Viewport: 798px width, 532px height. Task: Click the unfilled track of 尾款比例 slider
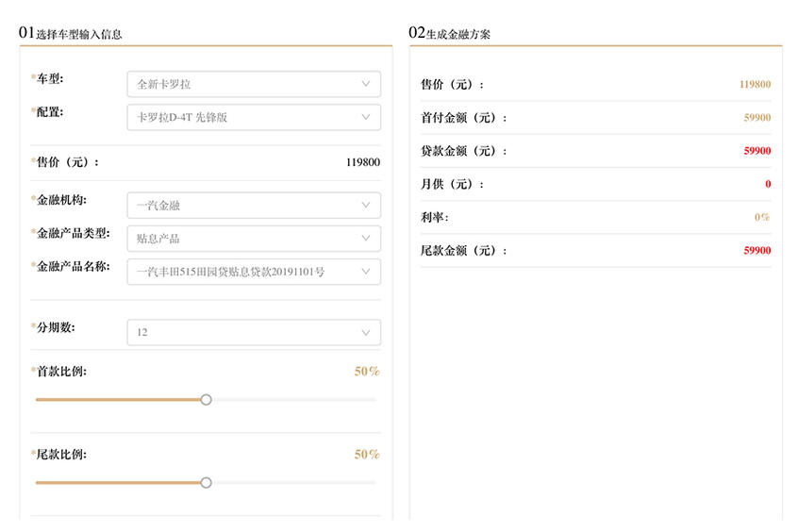292,483
